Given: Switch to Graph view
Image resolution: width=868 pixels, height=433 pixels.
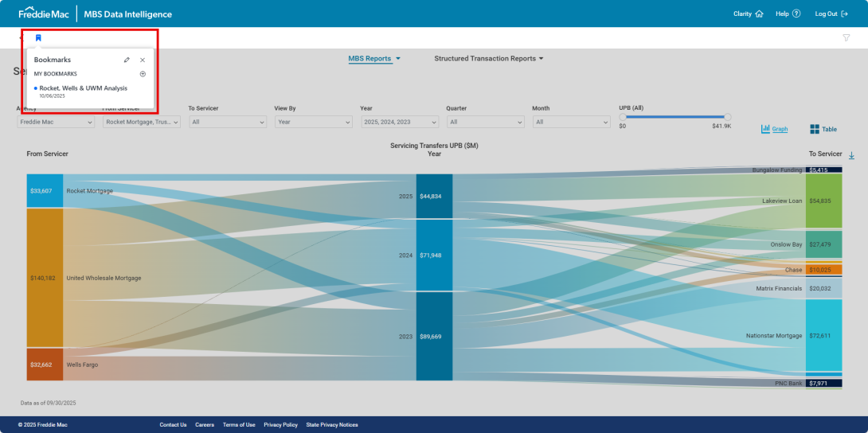Looking at the screenshot, I should tap(774, 129).
